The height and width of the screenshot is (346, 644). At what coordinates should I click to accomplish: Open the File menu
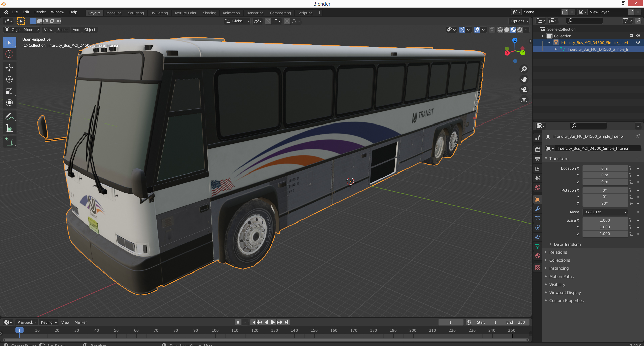point(15,12)
